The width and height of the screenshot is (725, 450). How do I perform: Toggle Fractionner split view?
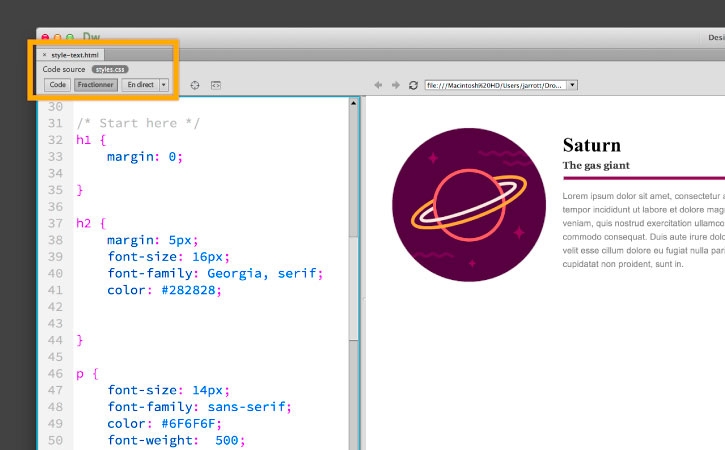tap(95, 85)
